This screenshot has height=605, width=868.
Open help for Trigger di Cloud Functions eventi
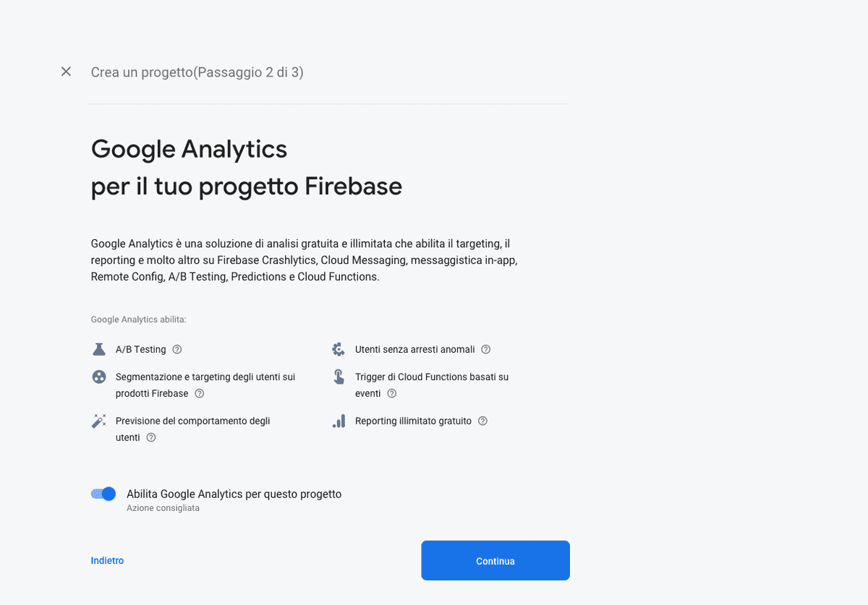tap(391, 393)
